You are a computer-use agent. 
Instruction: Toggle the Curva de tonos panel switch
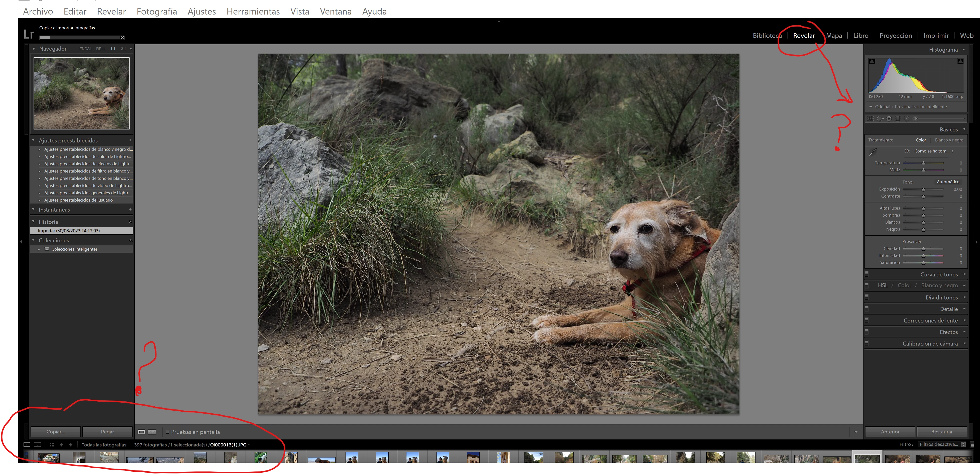tap(867, 273)
